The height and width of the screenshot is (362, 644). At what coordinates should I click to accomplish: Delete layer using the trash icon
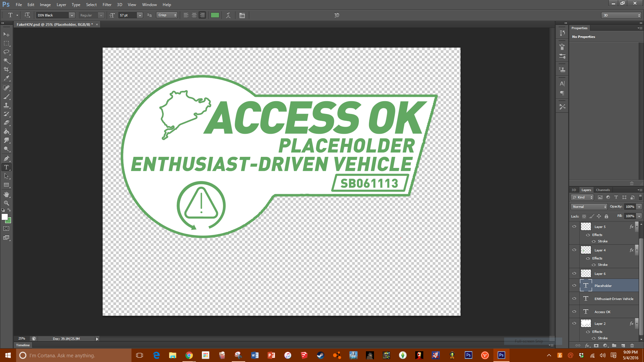(x=632, y=346)
